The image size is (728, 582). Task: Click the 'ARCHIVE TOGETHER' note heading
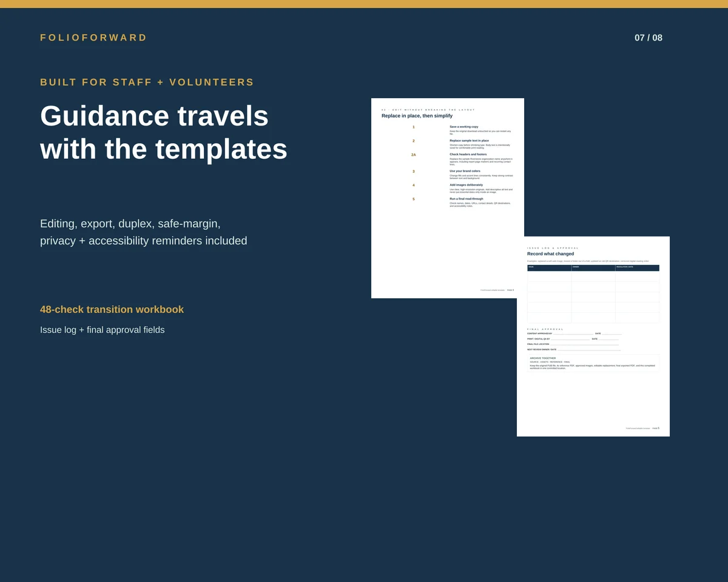tap(543, 358)
